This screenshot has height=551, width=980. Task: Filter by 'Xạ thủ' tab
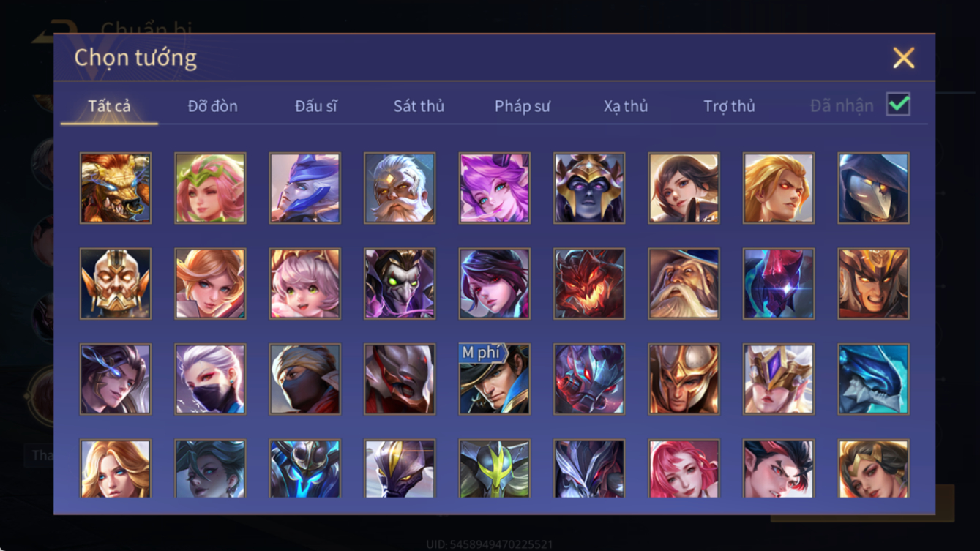[626, 106]
